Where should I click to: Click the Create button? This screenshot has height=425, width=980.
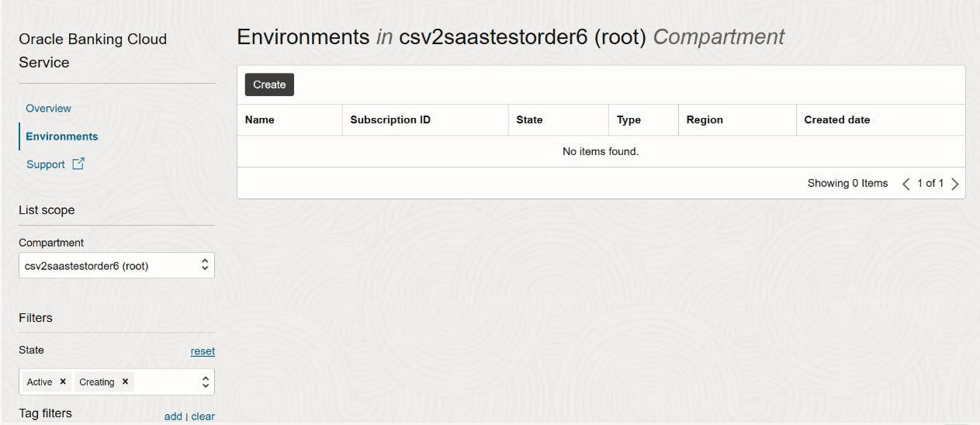click(269, 85)
